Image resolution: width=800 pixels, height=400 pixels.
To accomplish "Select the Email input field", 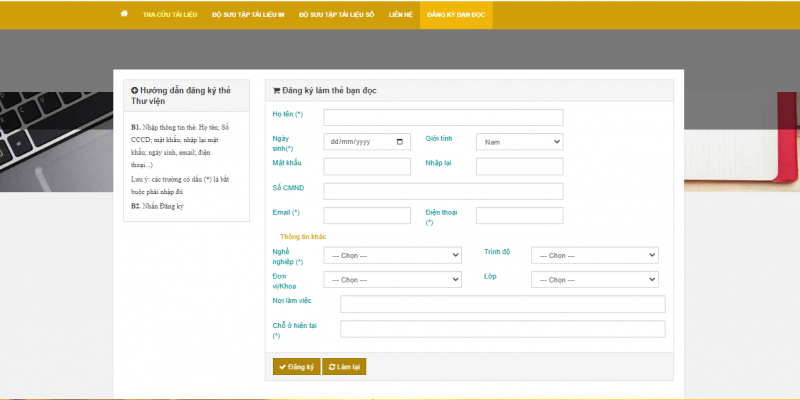I will [x=367, y=215].
